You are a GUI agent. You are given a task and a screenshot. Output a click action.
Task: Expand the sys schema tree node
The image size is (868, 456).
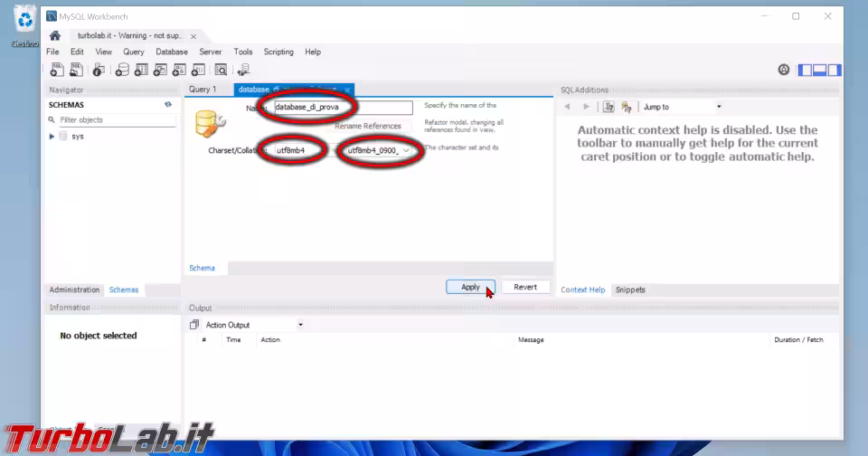52,136
